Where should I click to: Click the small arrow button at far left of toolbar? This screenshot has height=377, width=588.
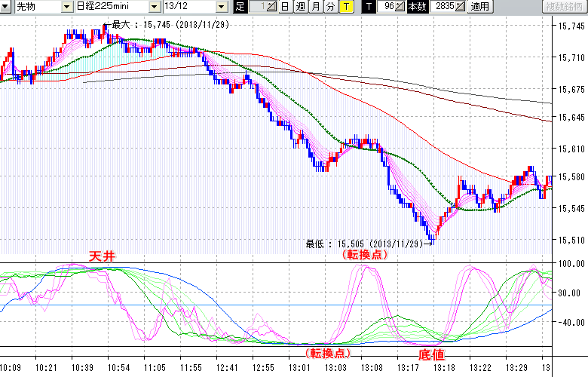5,7
